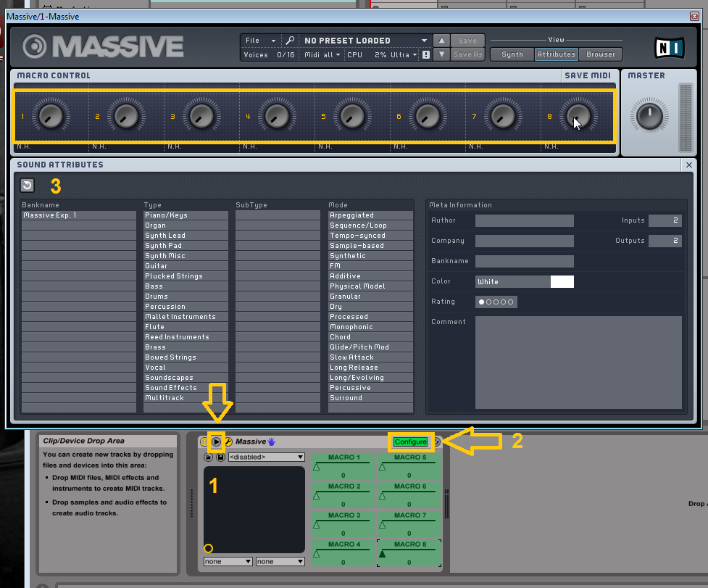Click the Macro 1 knob in Massive
The image size is (708, 588).
pyautogui.click(x=51, y=116)
